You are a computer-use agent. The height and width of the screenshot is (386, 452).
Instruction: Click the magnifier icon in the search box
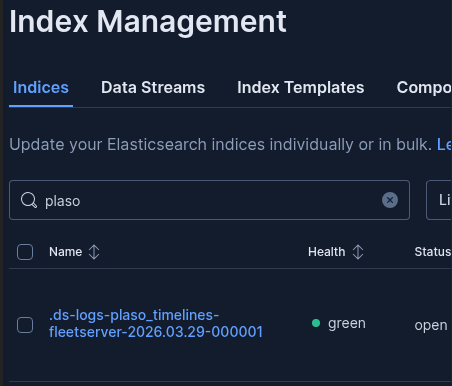click(29, 200)
